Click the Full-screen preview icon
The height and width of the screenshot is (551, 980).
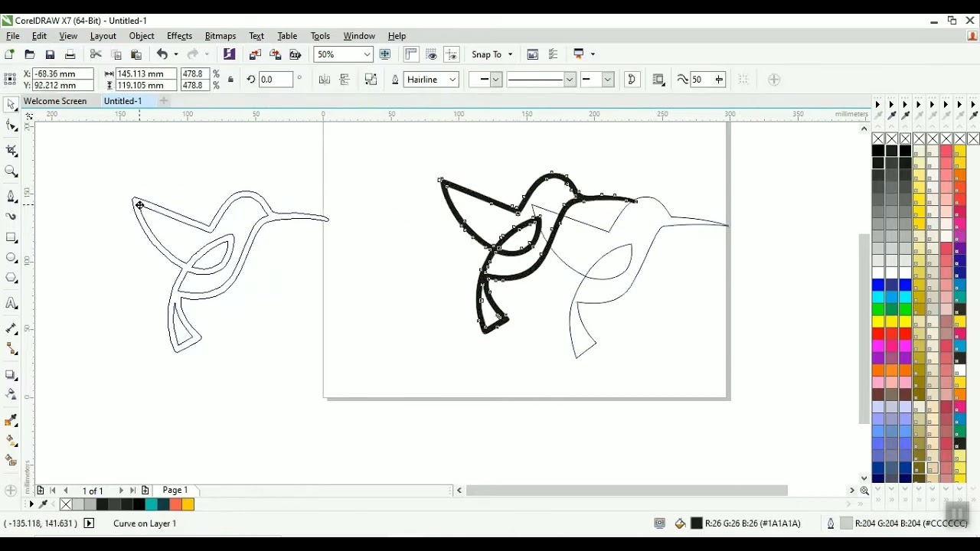[x=385, y=54]
